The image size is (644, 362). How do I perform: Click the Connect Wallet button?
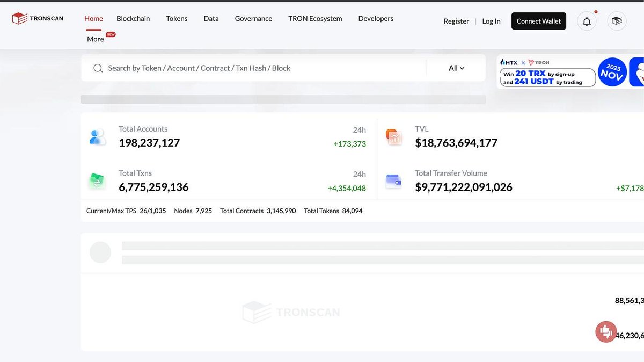click(538, 21)
